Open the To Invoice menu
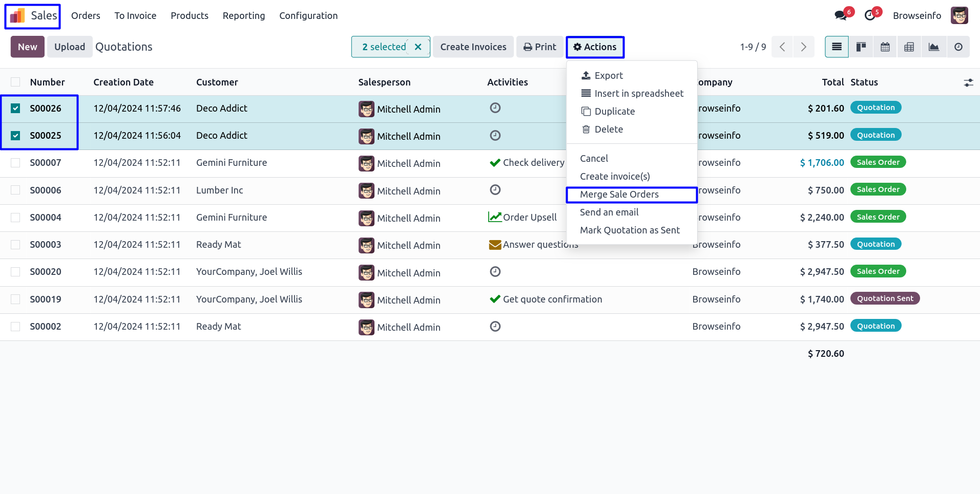Screen dimensions: 980x494 tap(135, 16)
